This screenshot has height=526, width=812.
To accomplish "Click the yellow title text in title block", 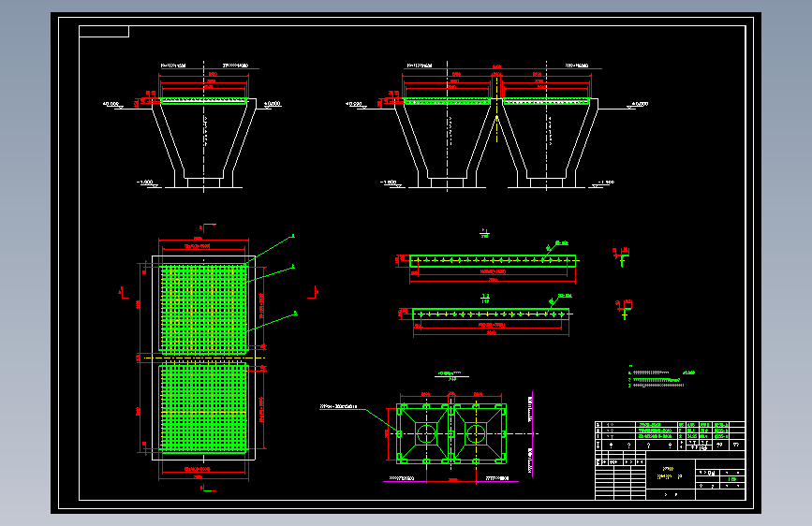I will (x=669, y=473).
